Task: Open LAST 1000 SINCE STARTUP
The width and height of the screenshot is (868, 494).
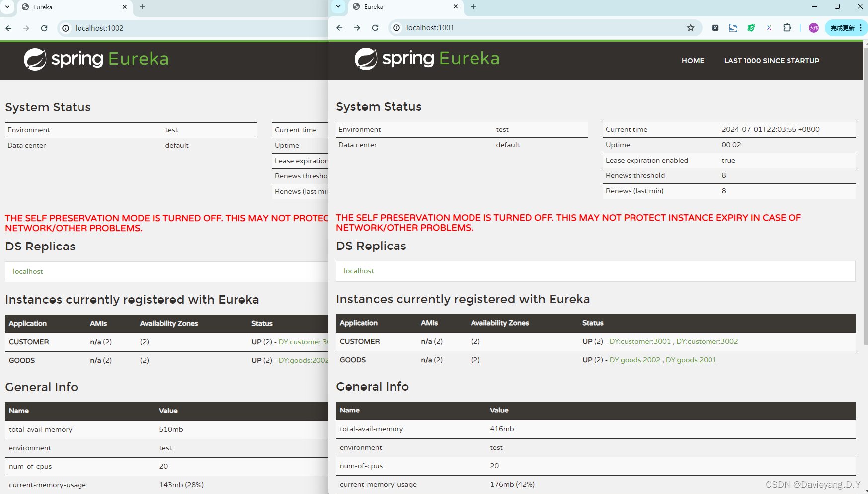Action: [772, 61]
